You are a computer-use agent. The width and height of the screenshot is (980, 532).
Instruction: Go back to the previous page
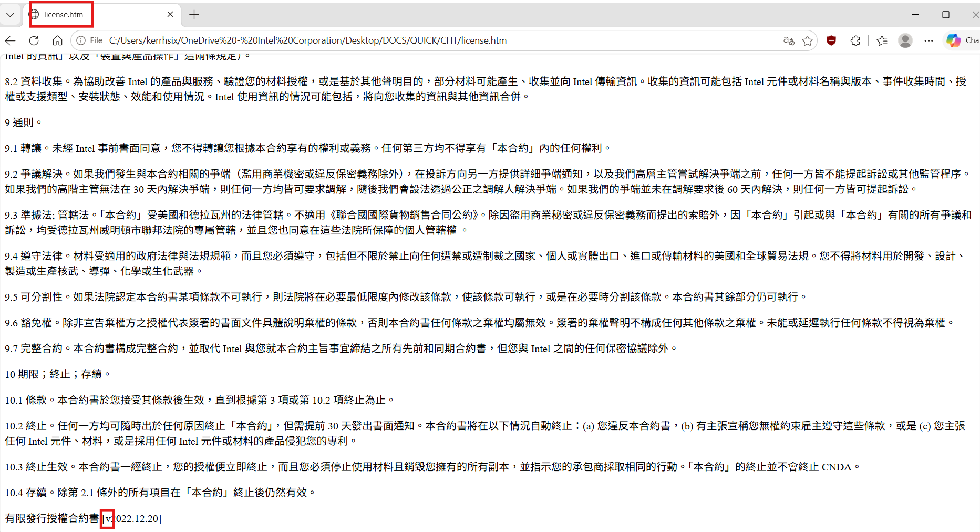[11, 40]
